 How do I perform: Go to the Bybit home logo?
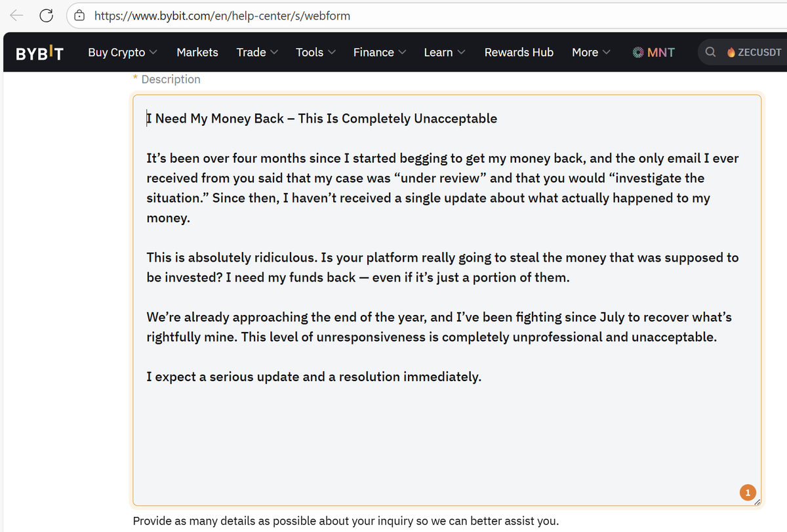[x=39, y=52]
